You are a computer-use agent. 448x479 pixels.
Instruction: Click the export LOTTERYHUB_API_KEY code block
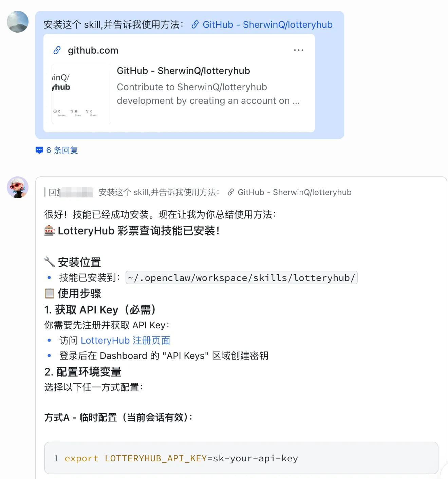[241, 458]
